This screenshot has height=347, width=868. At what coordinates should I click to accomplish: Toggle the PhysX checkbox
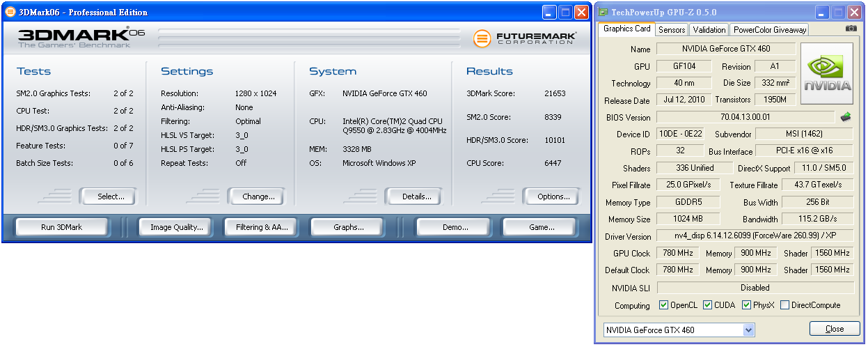pyautogui.click(x=747, y=305)
